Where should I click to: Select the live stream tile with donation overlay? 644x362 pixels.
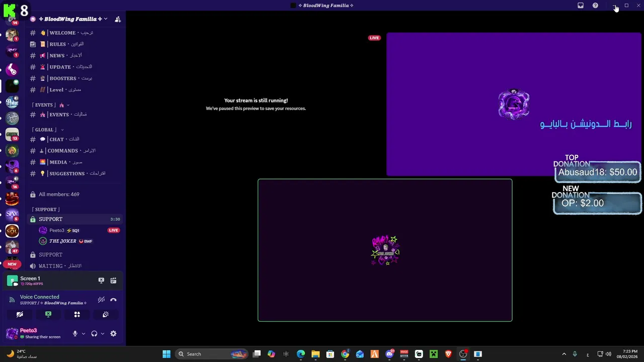tap(514, 105)
